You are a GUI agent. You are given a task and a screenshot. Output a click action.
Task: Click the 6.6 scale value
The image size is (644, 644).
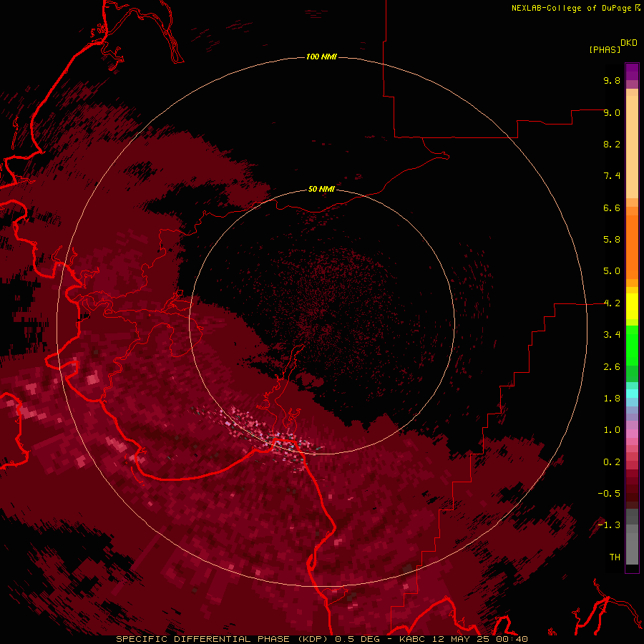point(612,208)
